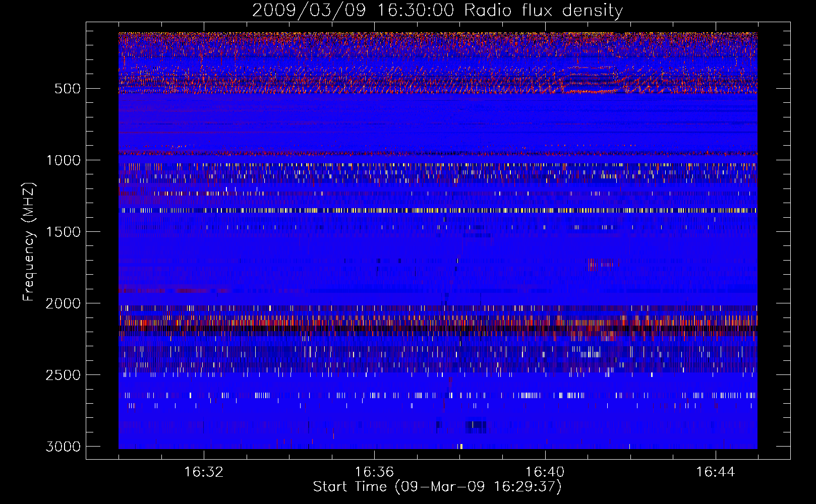The width and height of the screenshot is (816, 504).
Task: Click the plot title "2009/03/09 16:30:00 Radio flux density"
Action: pos(437,11)
